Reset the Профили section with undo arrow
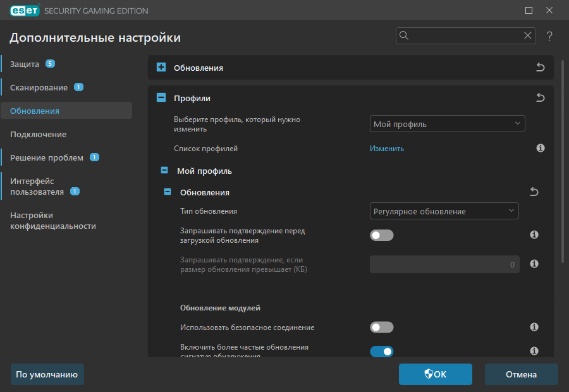The width and height of the screenshot is (569, 392). point(541,97)
